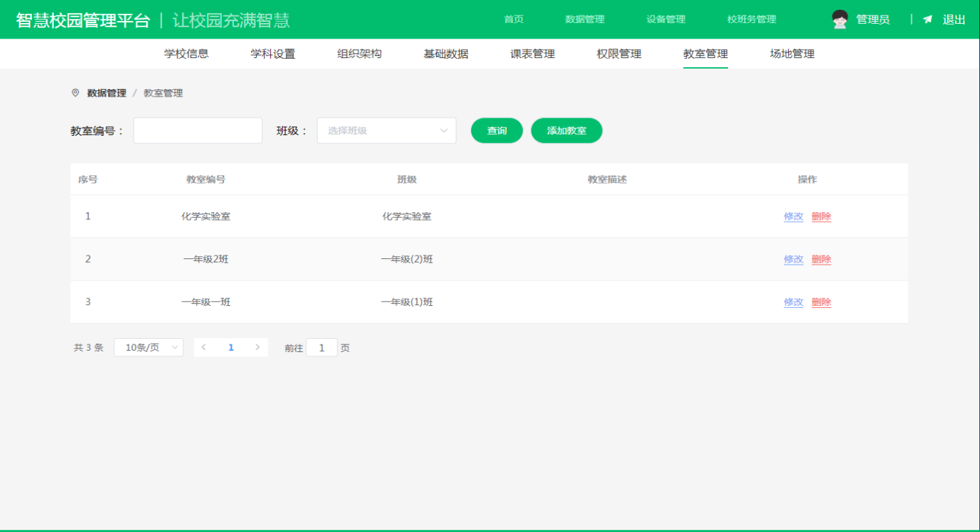Click the 班级 column header
The width and height of the screenshot is (980, 532).
[x=407, y=179]
